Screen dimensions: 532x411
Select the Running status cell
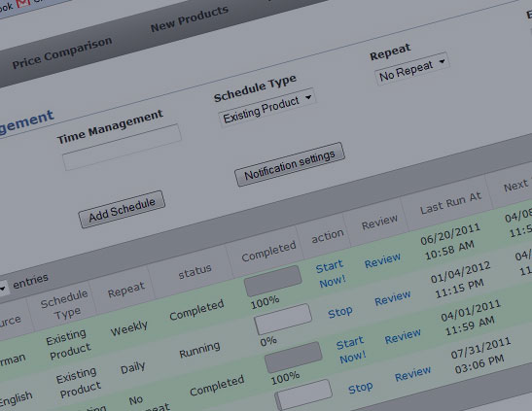[x=199, y=350]
